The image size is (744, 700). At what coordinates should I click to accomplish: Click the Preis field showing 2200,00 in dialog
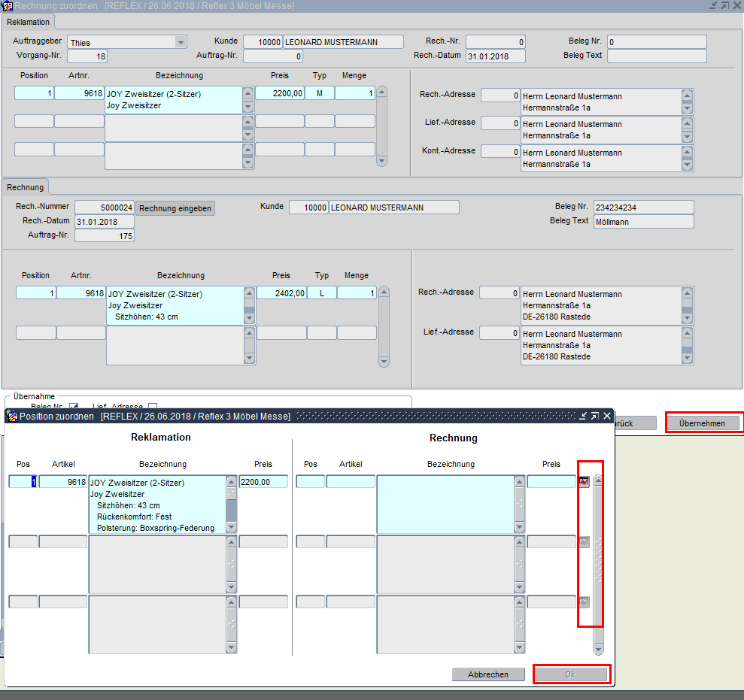263,482
